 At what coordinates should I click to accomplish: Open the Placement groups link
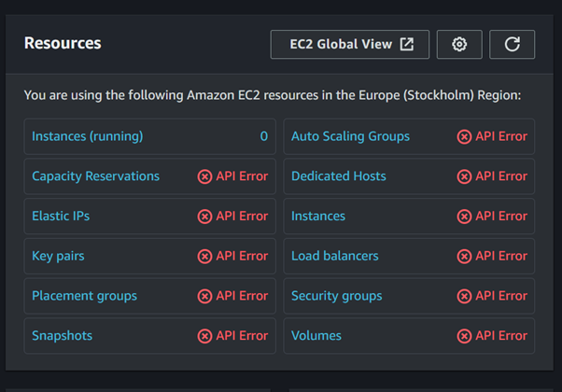pos(84,296)
